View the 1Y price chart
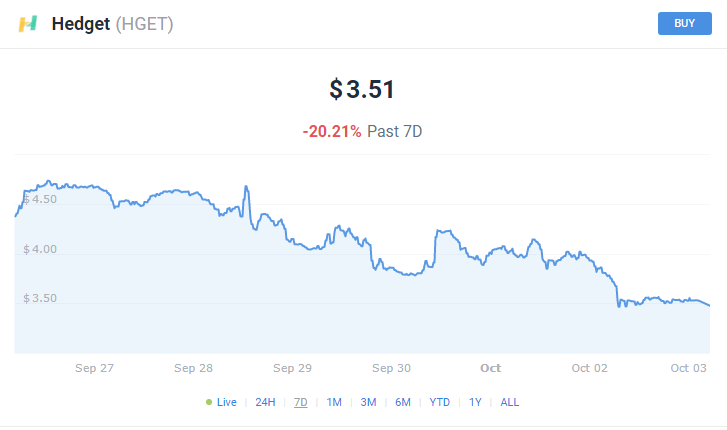This screenshot has height=430, width=727. [475, 402]
